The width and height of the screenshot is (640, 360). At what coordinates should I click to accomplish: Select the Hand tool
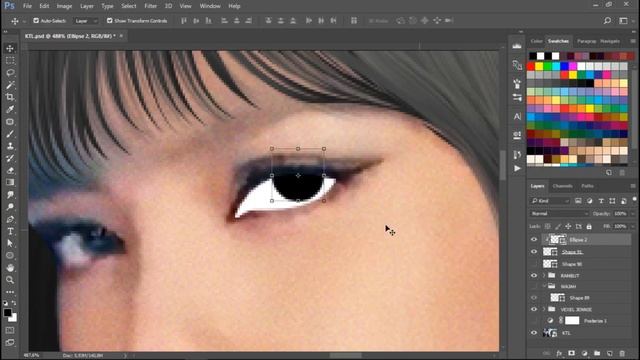pyautogui.click(x=10, y=268)
